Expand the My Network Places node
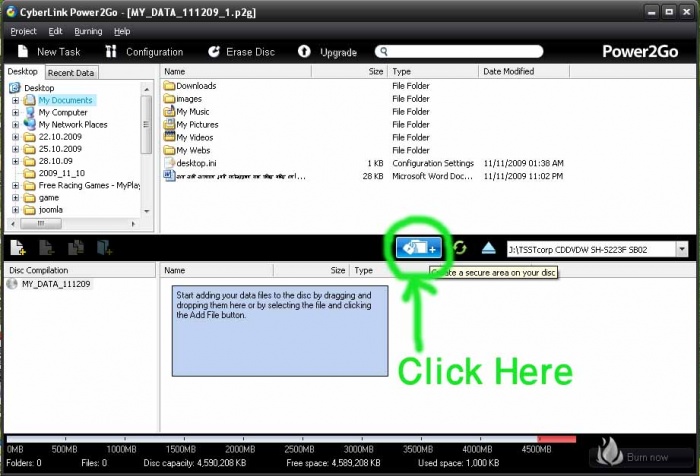 (15, 125)
